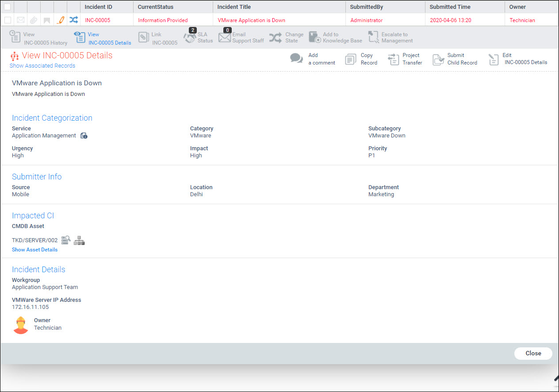Open the asset search icon beside TKD/SERVER/002
This screenshot has height=392, width=559.
[66, 240]
